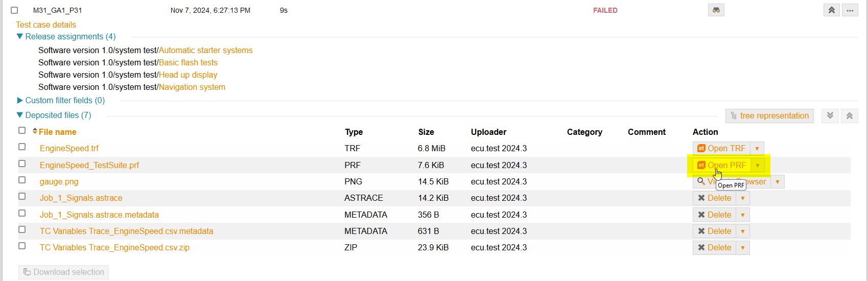Tick the checkbox for M31_GA1_P31 test case
The height and width of the screenshot is (281, 868).
tap(14, 10)
